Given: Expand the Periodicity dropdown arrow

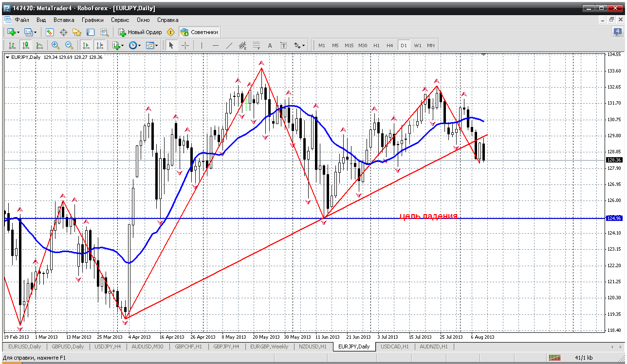Looking at the screenshot, I should (139, 46).
